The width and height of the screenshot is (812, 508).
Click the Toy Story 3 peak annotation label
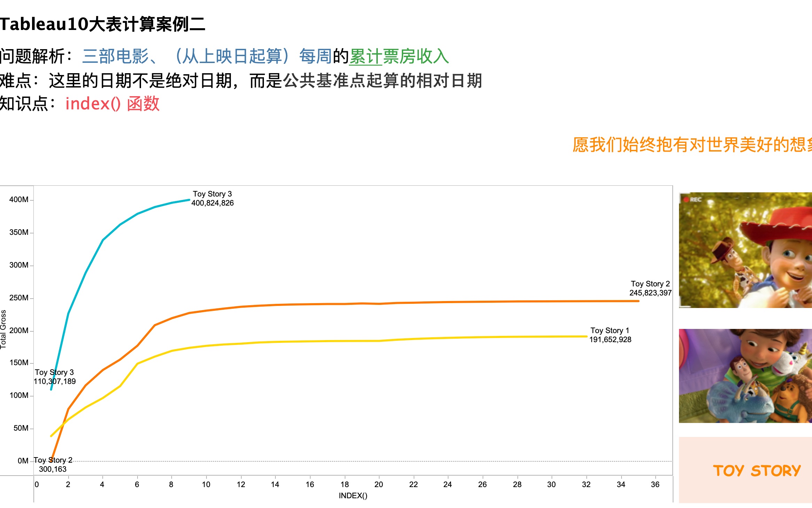[x=212, y=199]
